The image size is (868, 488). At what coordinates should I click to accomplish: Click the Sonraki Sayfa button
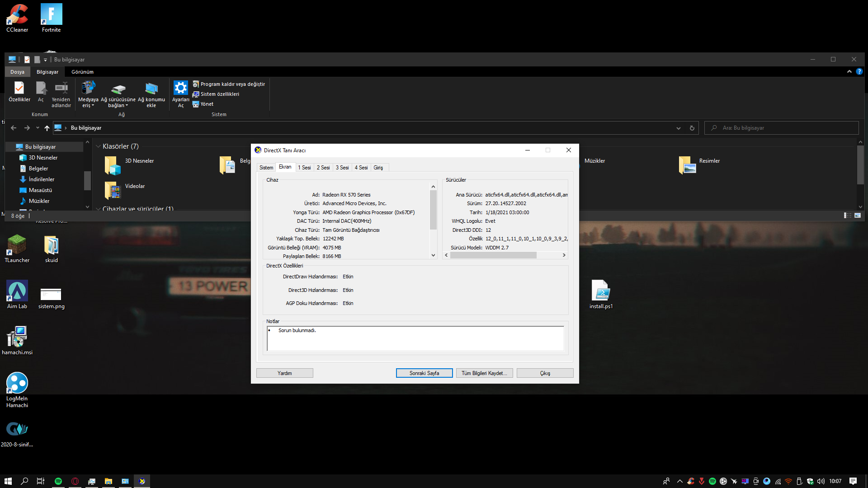(x=424, y=373)
